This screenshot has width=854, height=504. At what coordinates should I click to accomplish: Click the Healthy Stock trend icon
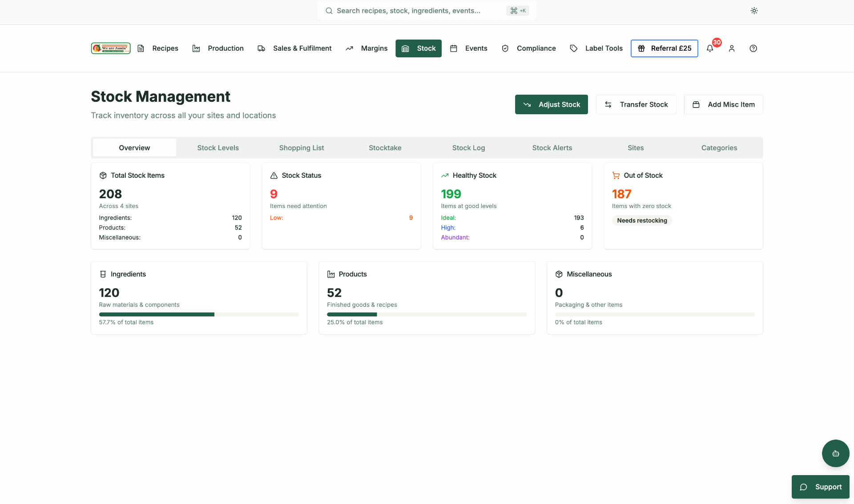(445, 176)
